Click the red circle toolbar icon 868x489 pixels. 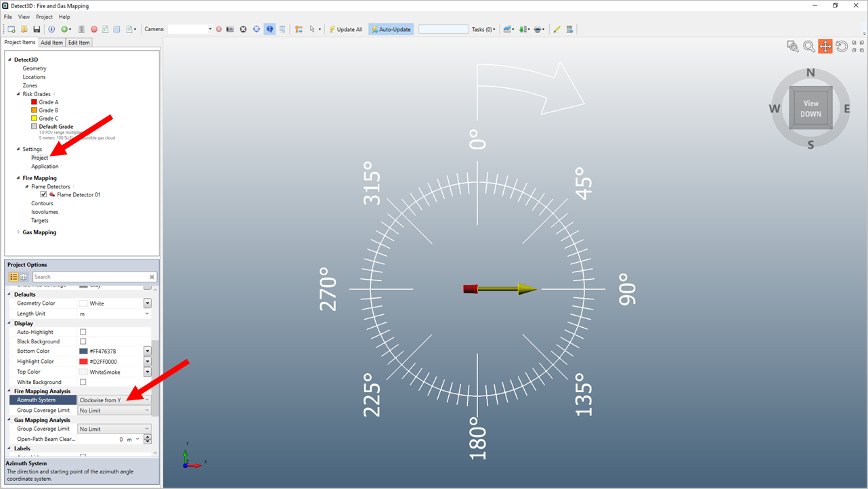[x=94, y=29]
